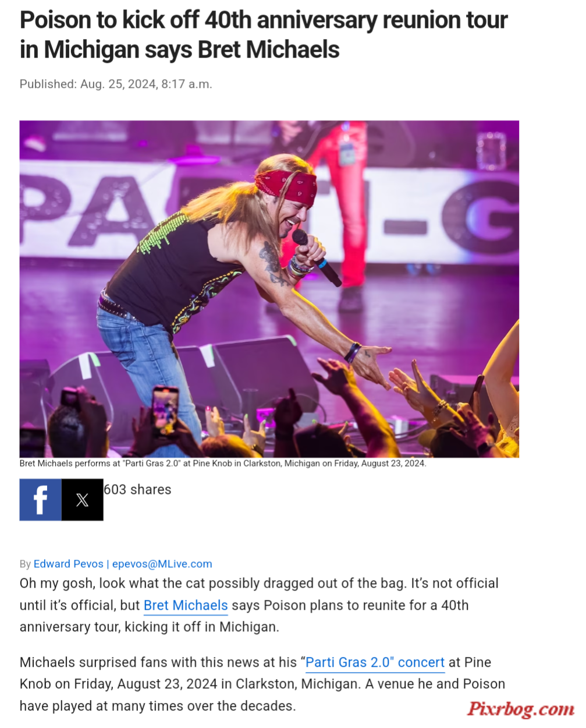Click the paragraph starting "Oh my gosh"
The width and height of the screenshot is (586, 728).
(x=260, y=605)
